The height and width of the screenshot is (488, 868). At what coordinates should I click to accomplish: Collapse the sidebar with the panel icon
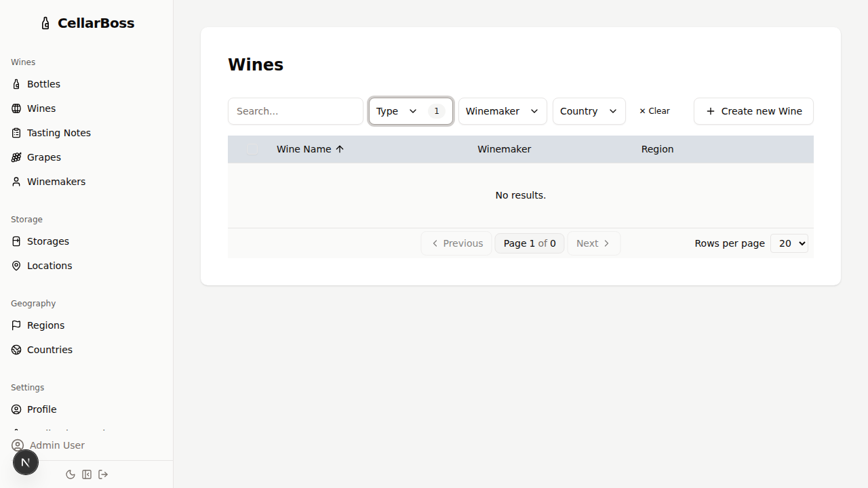[87, 474]
